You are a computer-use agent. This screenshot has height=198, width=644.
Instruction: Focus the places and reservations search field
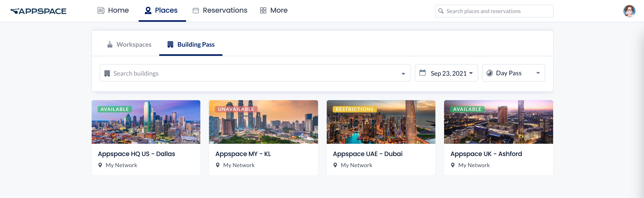point(494,11)
